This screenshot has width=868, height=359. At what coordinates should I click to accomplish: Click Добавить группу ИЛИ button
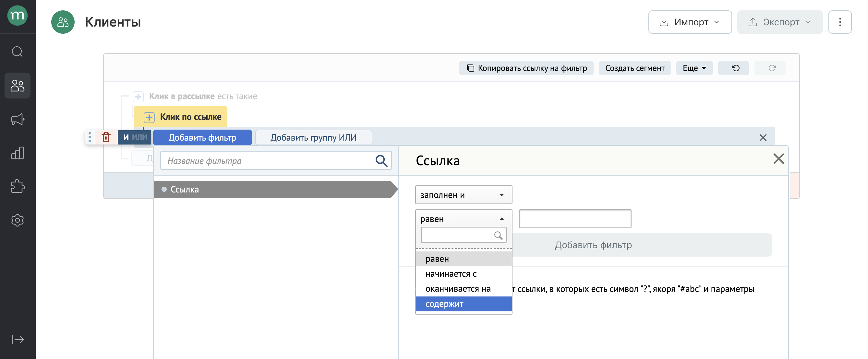coord(313,138)
